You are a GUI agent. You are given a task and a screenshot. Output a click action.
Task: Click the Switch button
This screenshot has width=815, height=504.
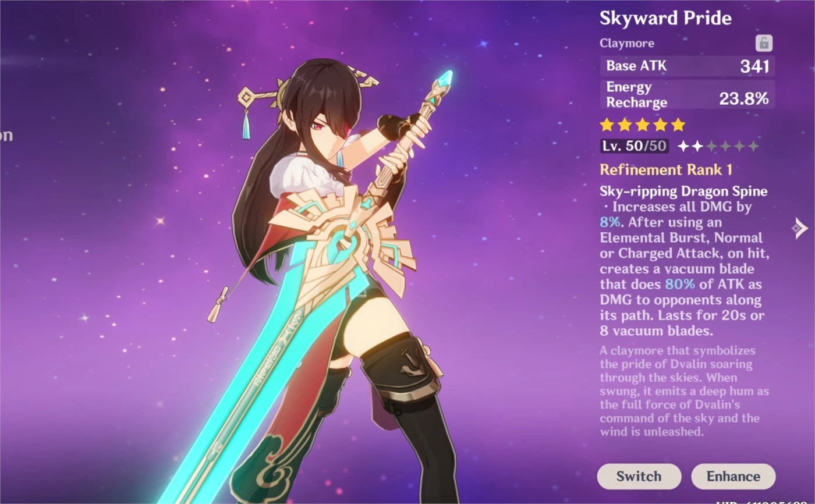[639, 476]
